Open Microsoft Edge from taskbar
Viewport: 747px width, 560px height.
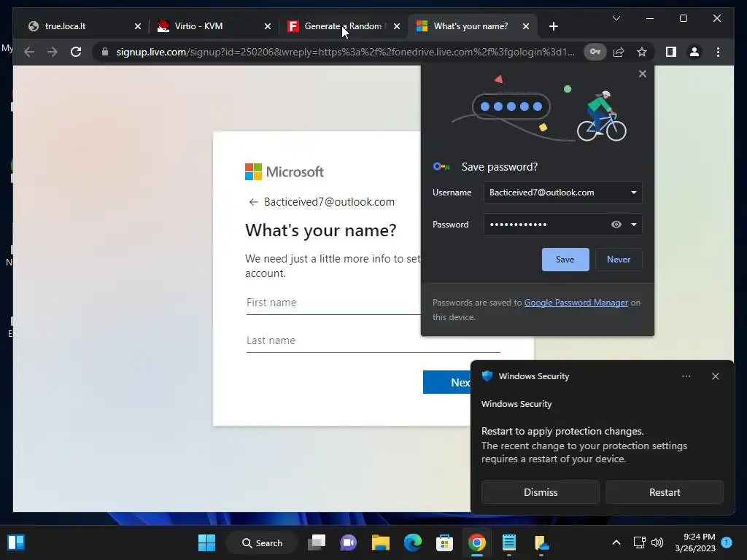(413, 542)
